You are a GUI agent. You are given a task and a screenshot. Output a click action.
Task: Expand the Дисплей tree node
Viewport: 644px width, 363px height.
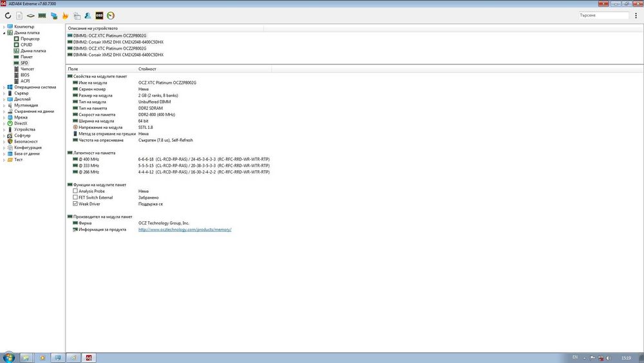(4, 99)
